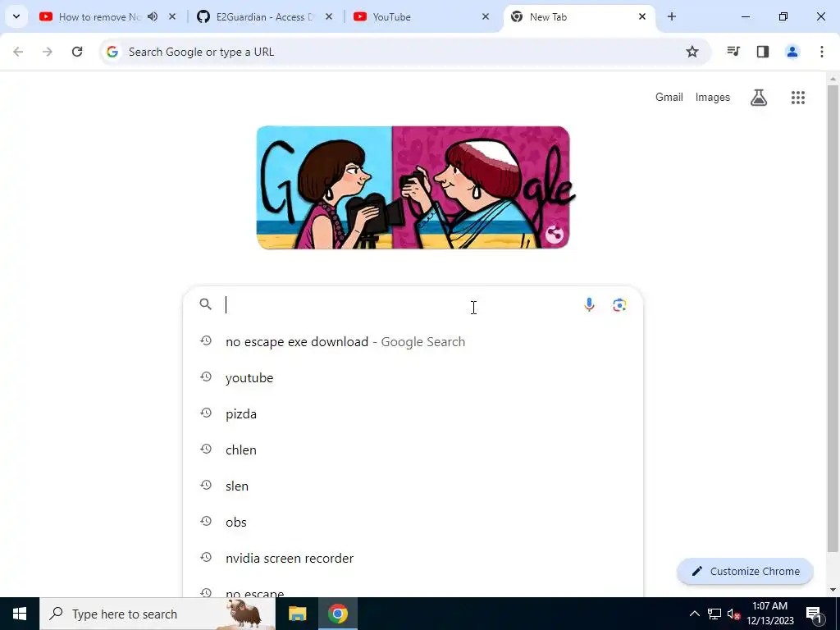Bookmark this tab with the star

tap(692, 52)
